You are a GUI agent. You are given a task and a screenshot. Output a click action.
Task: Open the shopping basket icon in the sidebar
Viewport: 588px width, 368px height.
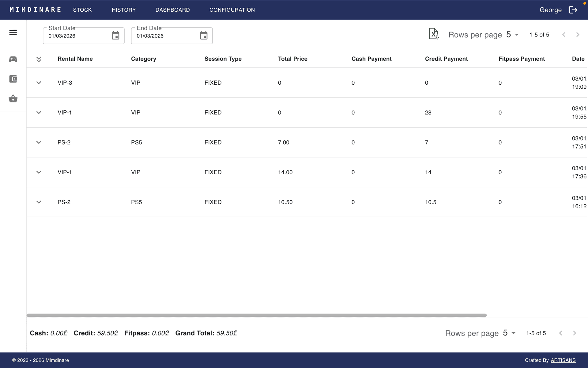pyautogui.click(x=13, y=98)
